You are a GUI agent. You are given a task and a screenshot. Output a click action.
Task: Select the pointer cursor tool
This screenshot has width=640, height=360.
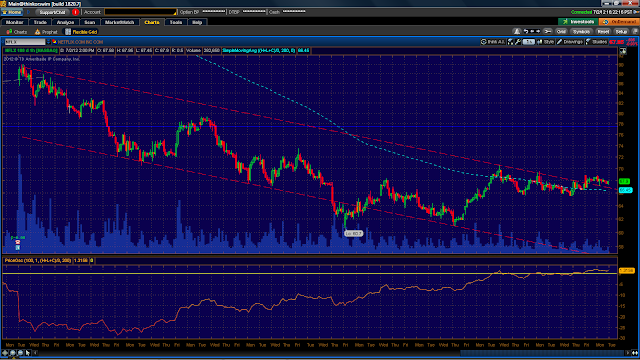[x=28, y=353]
